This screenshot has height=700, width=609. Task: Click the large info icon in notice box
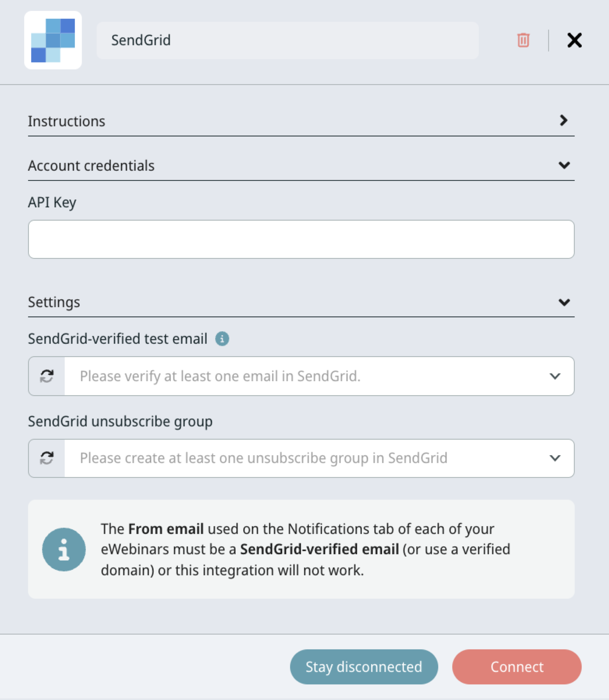(x=64, y=549)
